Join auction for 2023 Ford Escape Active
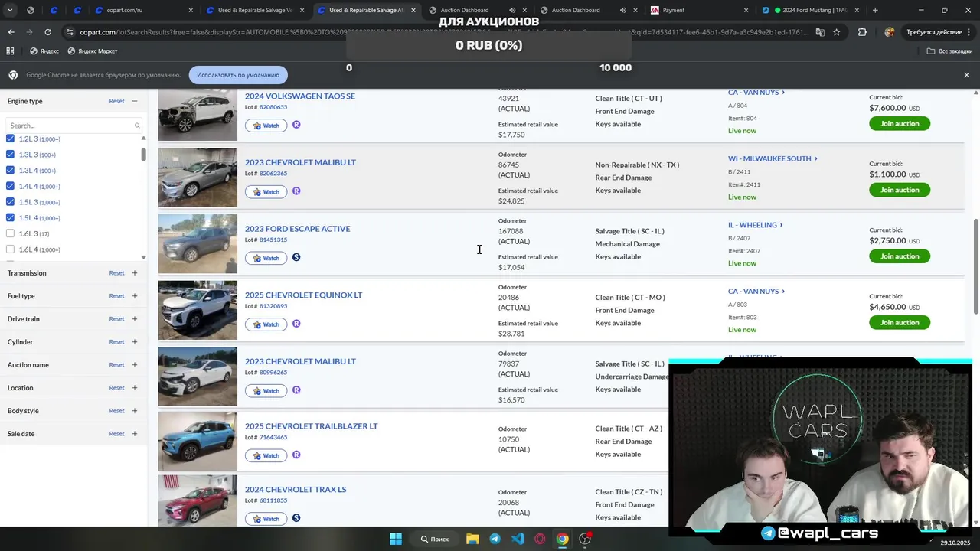Image resolution: width=980 pixels, height=551 pixels. coord(900,256)
